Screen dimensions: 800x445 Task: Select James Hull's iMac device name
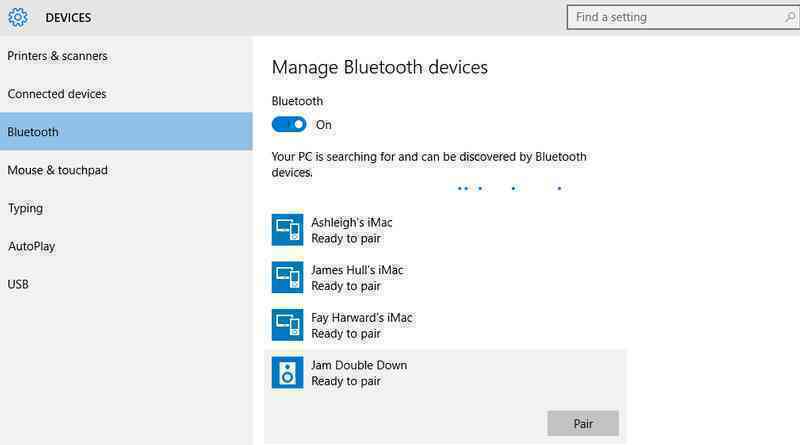[357, 270]
